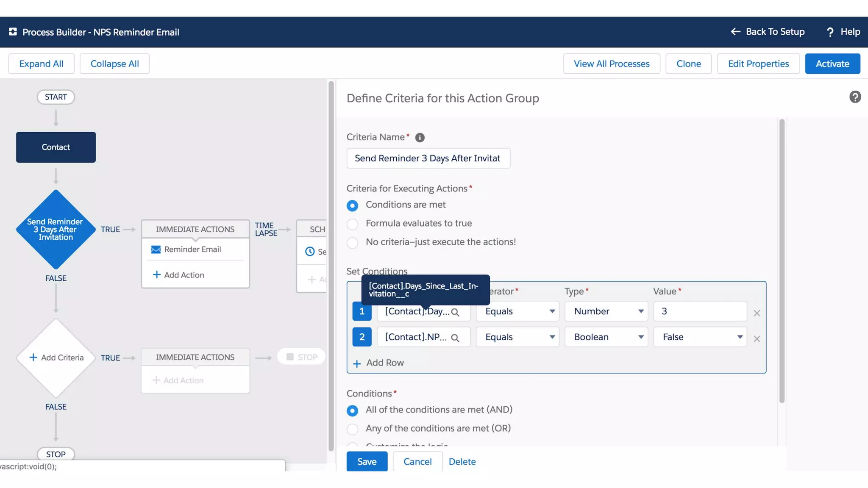868x488 pixels.
Task: Open the False value dropdown in row 2
Action: 700,337
